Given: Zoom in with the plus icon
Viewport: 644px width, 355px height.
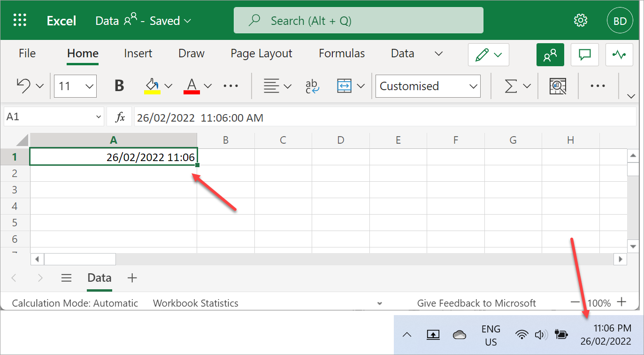Looking at the screenshot, I should [621, 302].
